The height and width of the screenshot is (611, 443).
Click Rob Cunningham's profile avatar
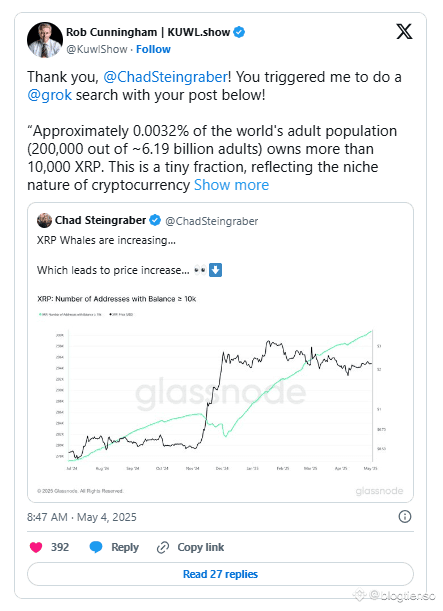45,40
